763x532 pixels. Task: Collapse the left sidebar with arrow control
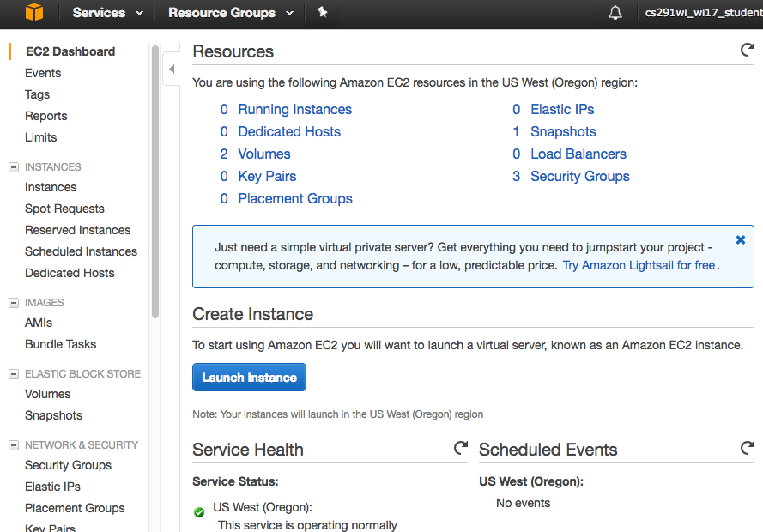pyautogui.click(x=171, y=69)
